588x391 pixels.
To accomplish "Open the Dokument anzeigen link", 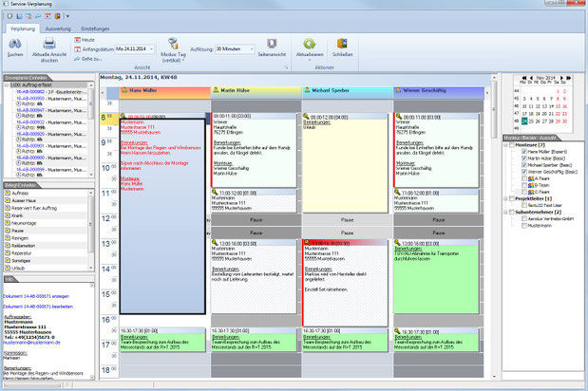I will (x=36, y=296).
